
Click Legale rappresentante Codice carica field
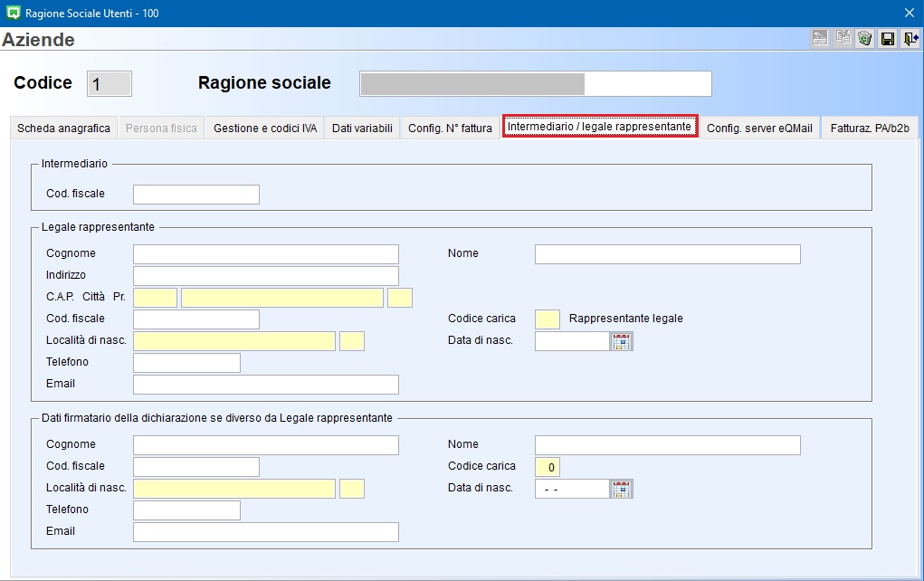(x=548, y=319)
